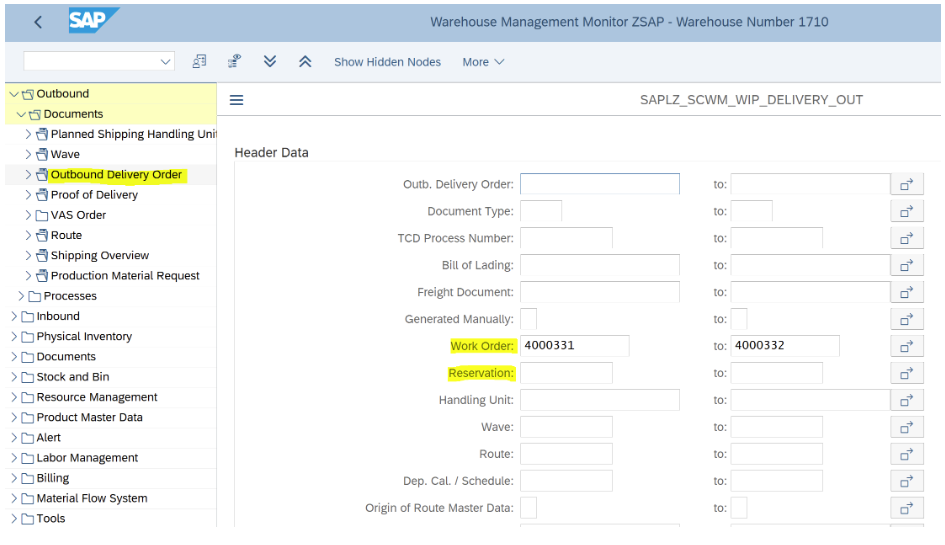Select Production Material Request tree item
This screenshot has width=945, height=545.
(125, 276)
